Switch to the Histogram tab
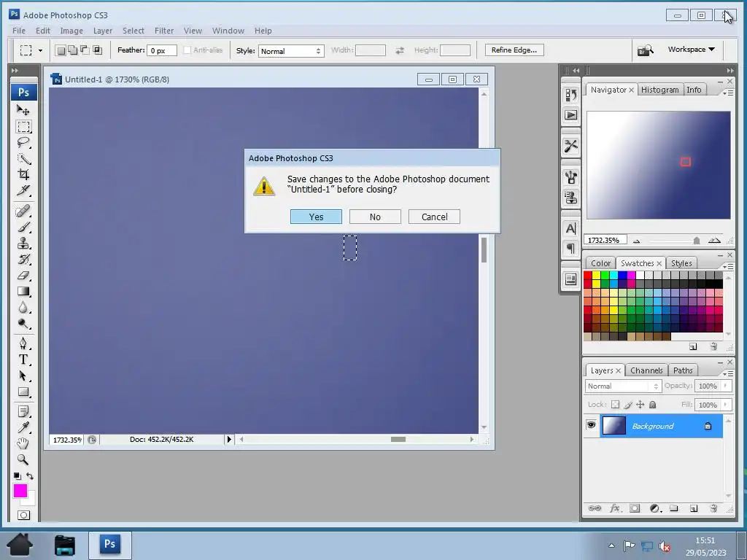Viewport: 747px width, 560px height. coord(659,90)
